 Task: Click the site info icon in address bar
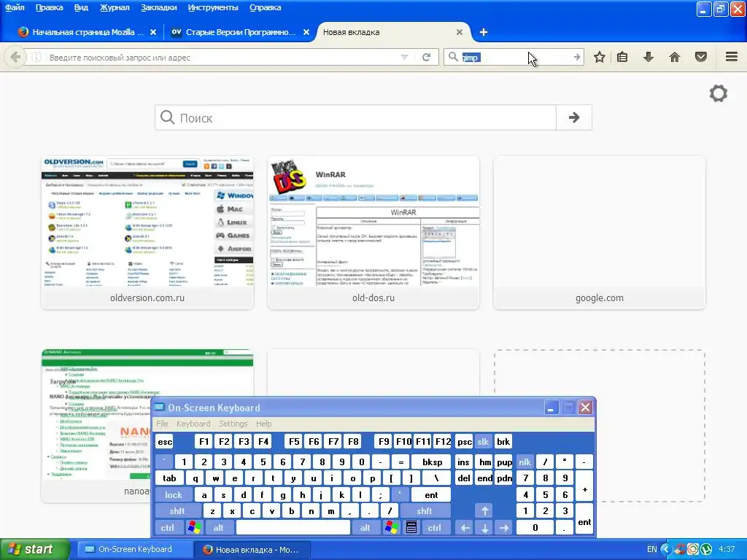coord(36,57)
